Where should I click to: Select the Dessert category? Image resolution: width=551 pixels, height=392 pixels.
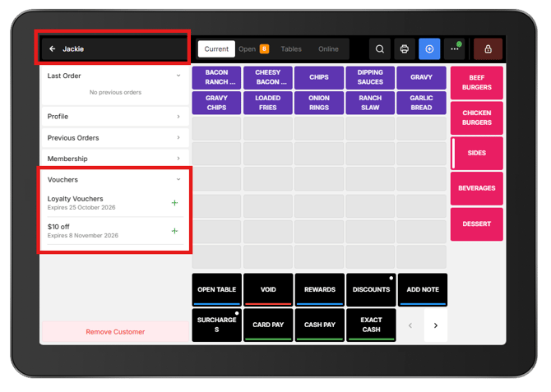pos(477,224)
